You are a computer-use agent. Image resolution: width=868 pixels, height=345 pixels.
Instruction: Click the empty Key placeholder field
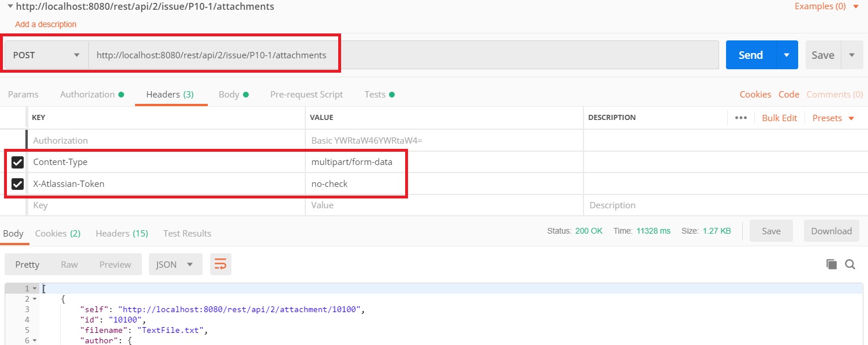tap(166, 205)
